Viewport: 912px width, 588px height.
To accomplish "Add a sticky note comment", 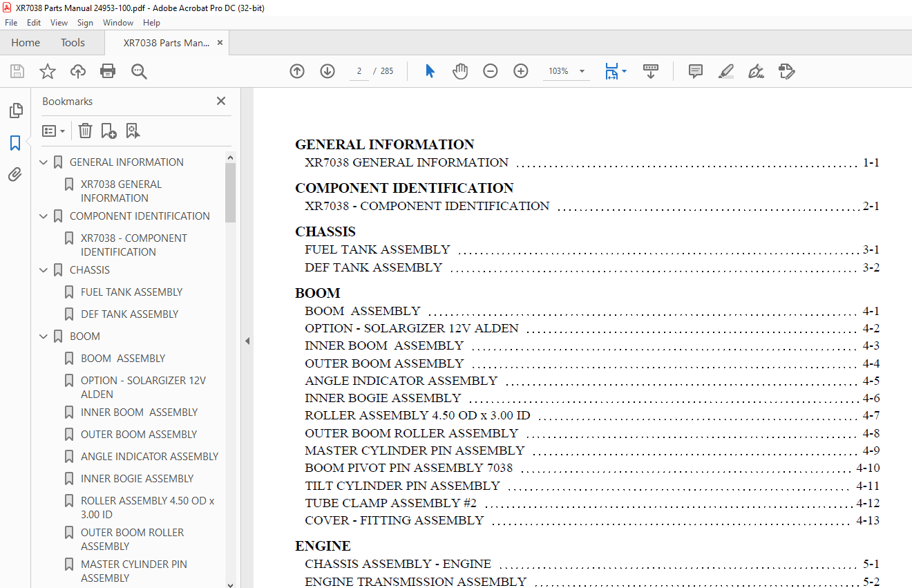I will click(696, 71).
